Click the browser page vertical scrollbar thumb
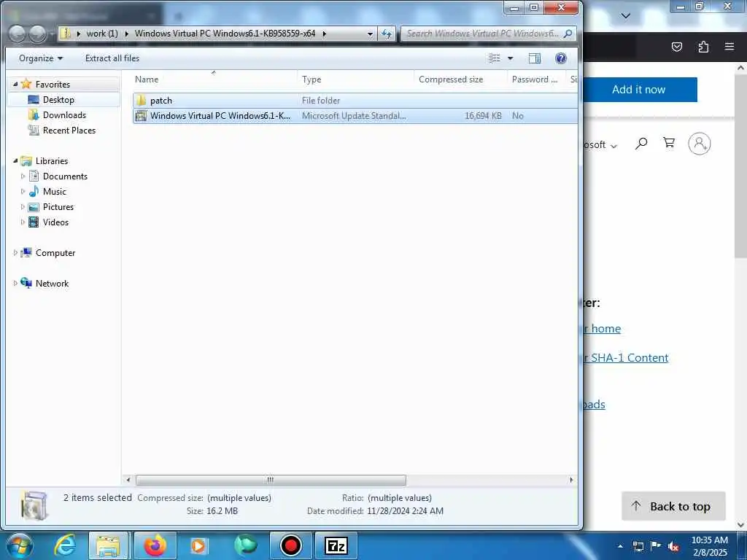Viewport: 747px width, 560px height. click(740, 165)
